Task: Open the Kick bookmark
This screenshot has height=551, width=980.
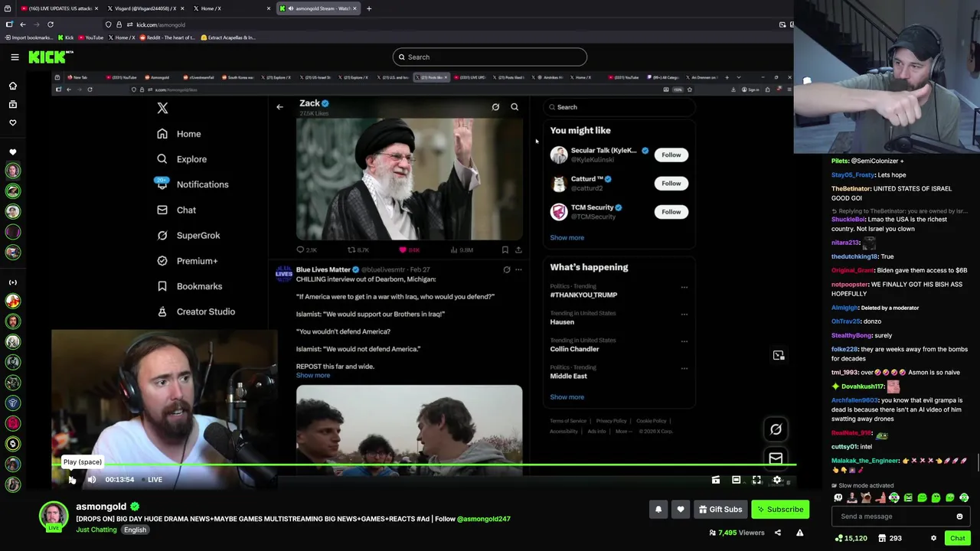Action: pyautogui.click(x=65, y=37)
